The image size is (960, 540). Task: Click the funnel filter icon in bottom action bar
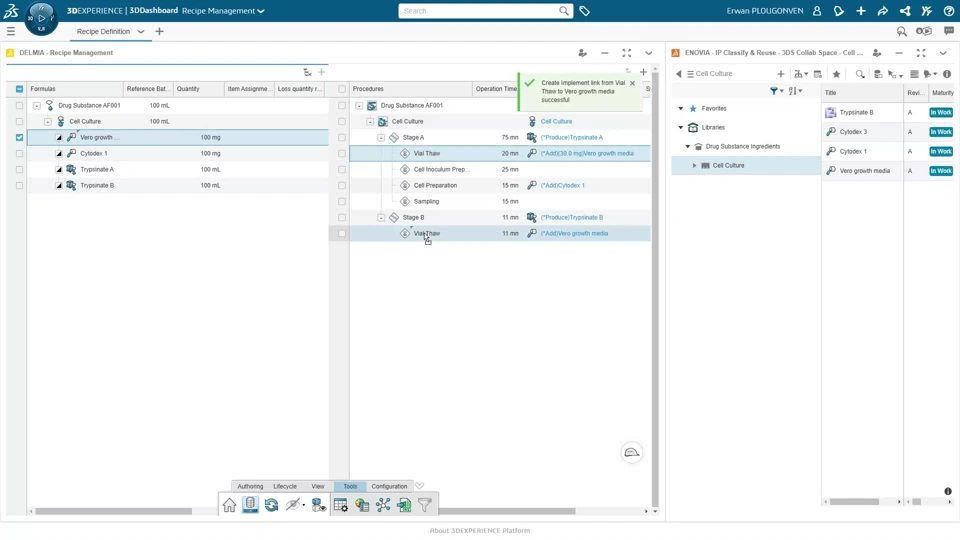click(x=425, y=505)
